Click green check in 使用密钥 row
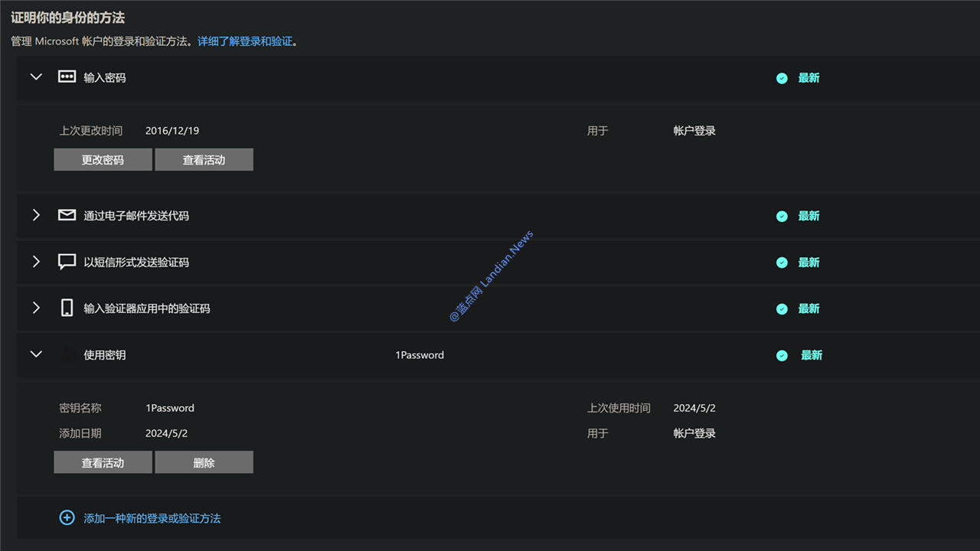The height and width of the screenshot is (551, 980). [782, 355]
